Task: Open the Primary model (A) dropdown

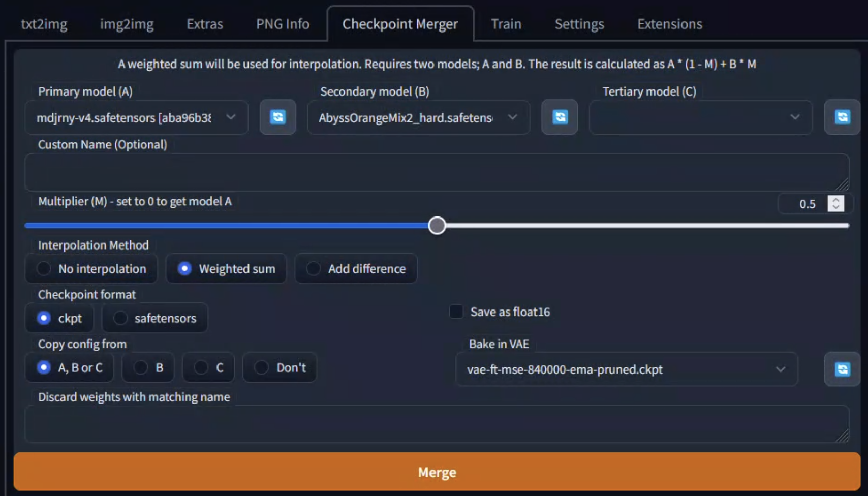Action: tap(136, 118)
